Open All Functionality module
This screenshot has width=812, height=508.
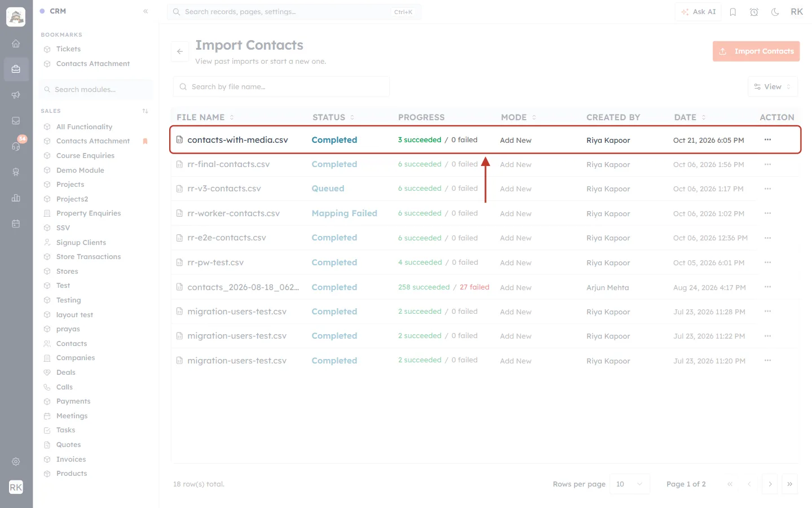click(x=84, y=127)
